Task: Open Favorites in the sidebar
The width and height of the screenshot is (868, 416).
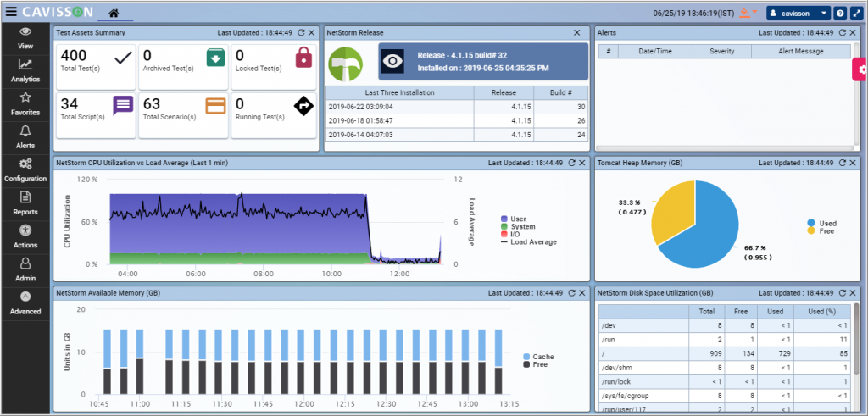Action: tap(25, 104)
